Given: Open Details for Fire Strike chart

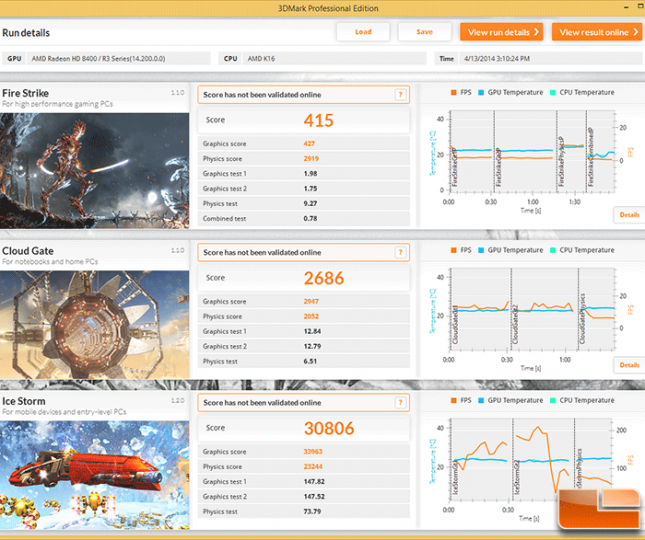Looking at the screenshot, I should tap(629, 215).
